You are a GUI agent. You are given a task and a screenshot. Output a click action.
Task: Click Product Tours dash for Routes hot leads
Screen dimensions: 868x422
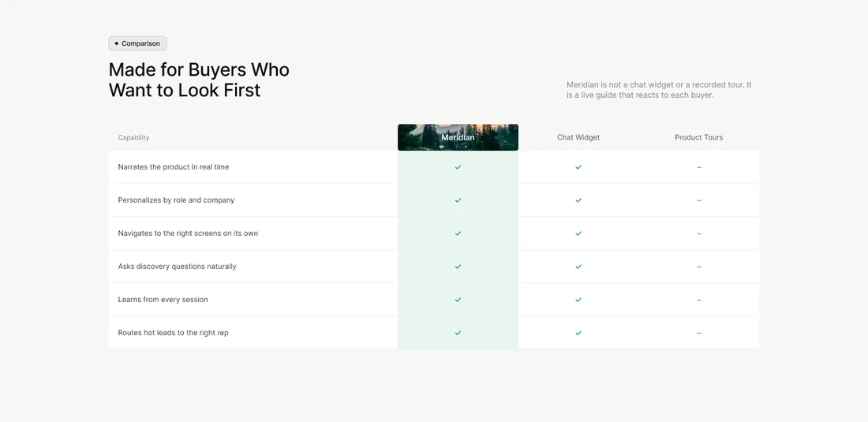point(698,333)
